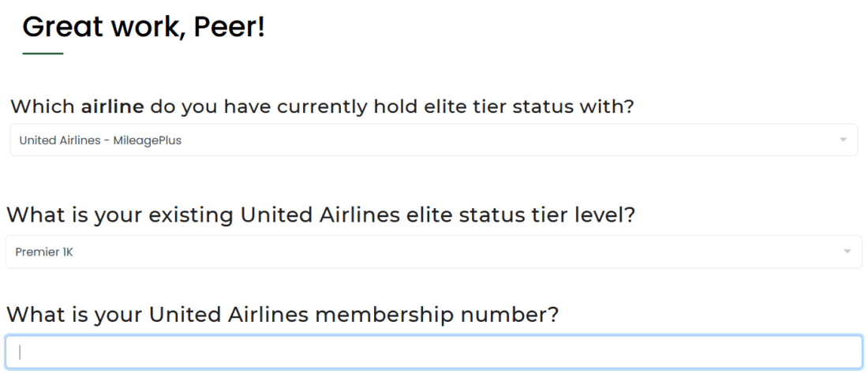Click the 'Great work, Peer!' heading
This screenshot has width=868, height=377.
click(144, 28)
